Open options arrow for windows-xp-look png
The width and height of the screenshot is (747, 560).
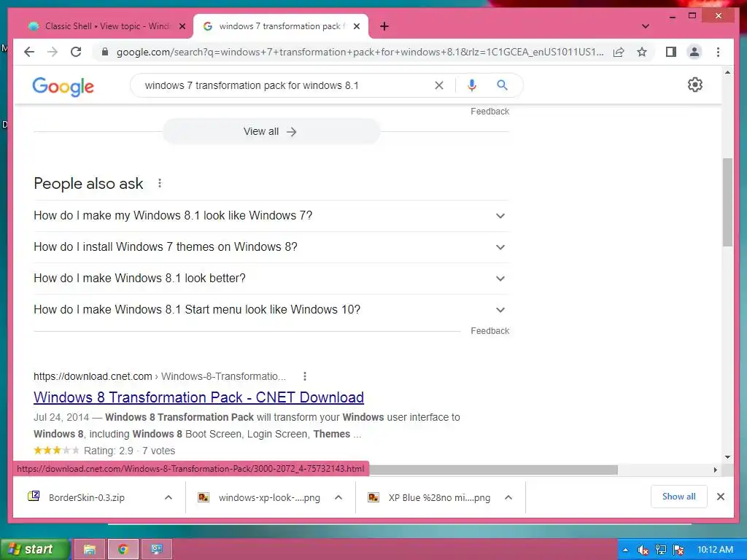pyautogui.click(x=338, y=497)
